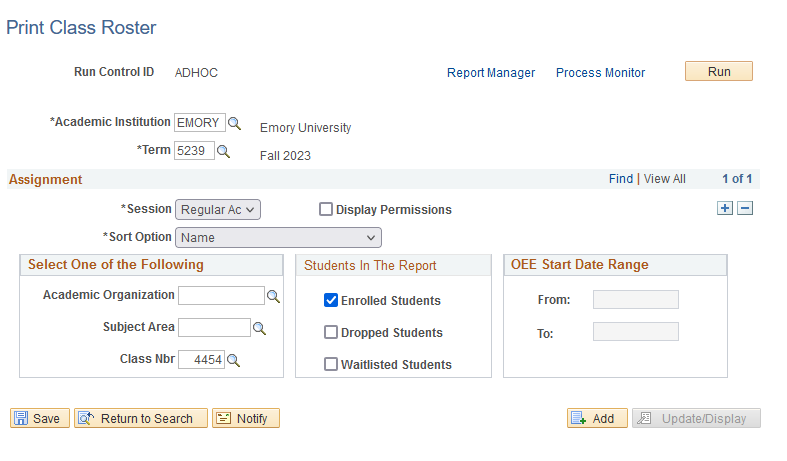Open the Term lookup magnifier icon
Viewport: 787px width, 461px height.
pyautogui.click(x=224, y=152)
